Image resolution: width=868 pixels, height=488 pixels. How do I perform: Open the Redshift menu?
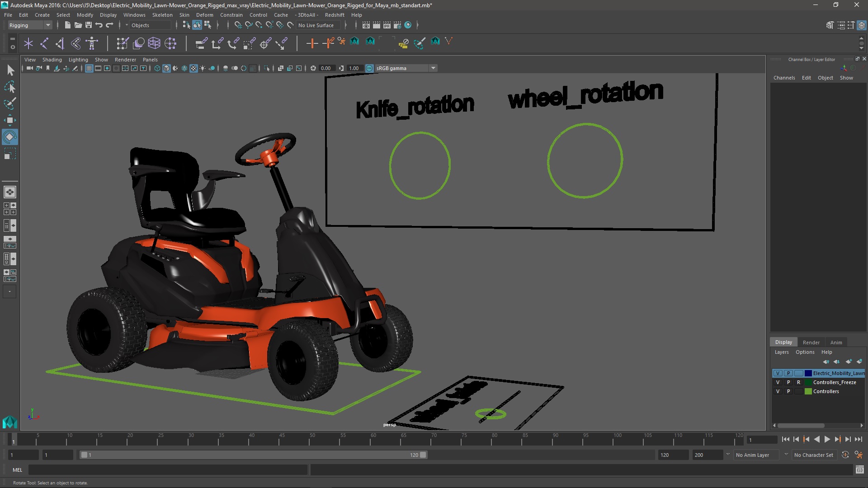[335, 15]
